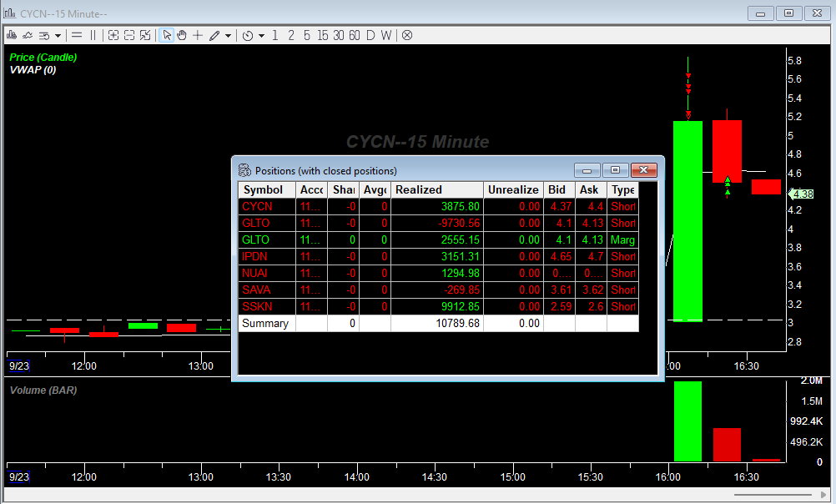836x504 pixels.
Task: Click the large green volume bar
Action: click(x=687, y=421)
